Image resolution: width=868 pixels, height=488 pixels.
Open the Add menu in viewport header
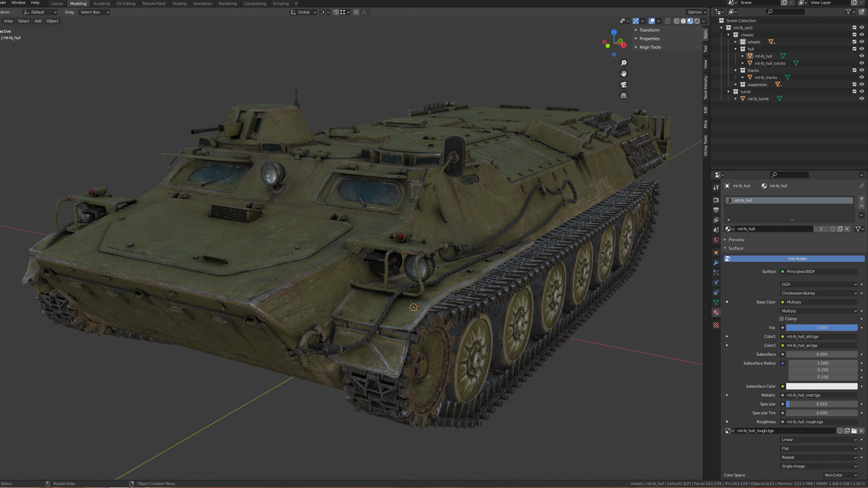click(38, 21)
